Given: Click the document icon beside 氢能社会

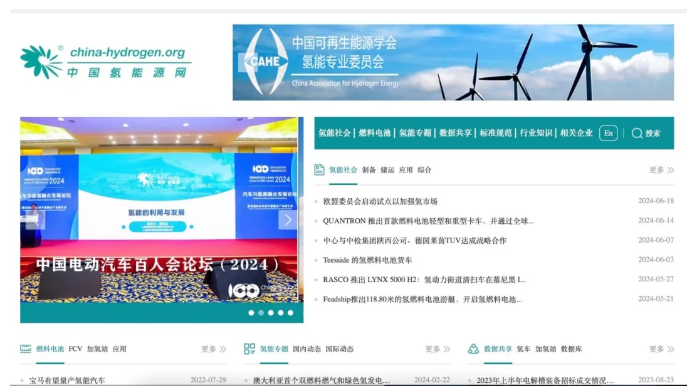Looking at the screenshot, I should coord(319,170).
